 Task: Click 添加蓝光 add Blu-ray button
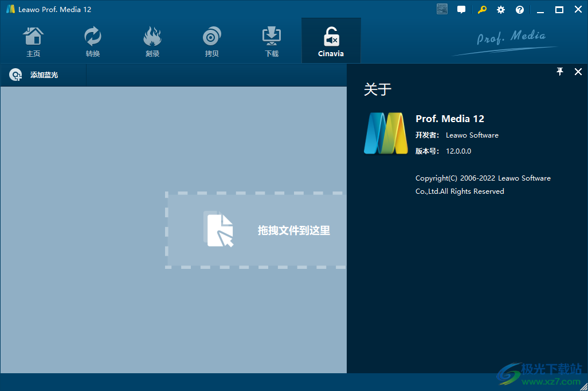[x=44, y=75]
